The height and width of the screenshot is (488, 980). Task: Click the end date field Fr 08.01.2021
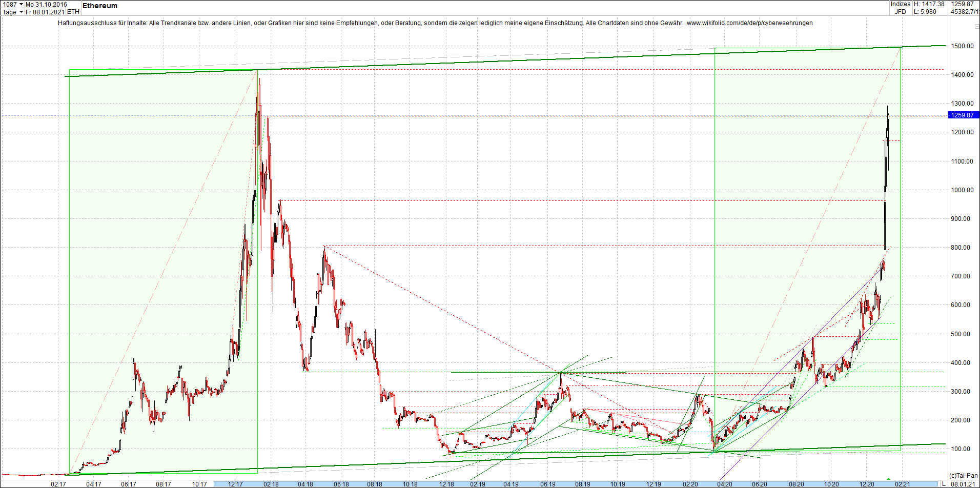(x=45, y=12)
